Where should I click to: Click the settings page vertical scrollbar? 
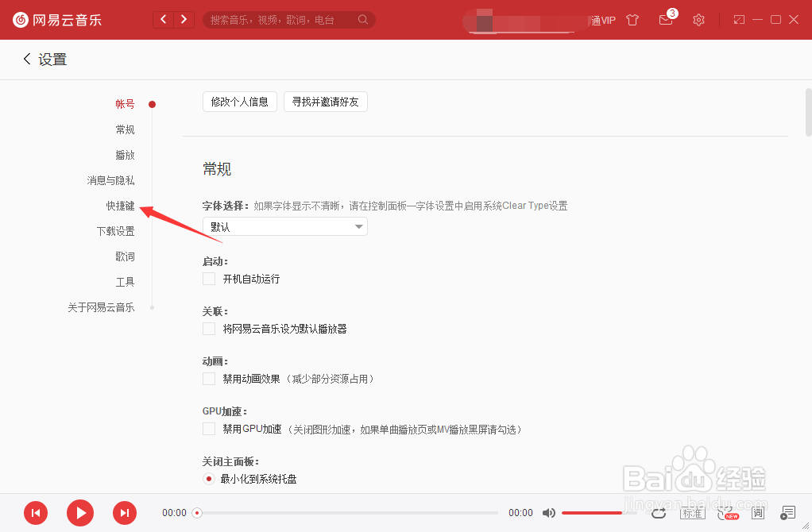[808, 112]
